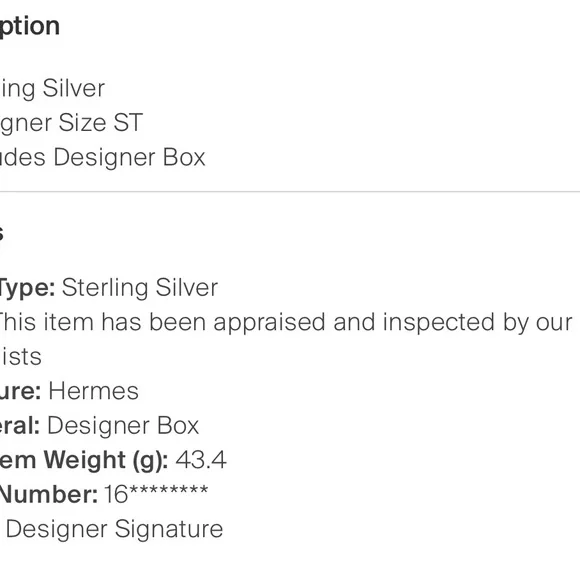580x580 pixels.
Task: Select the 'Designer Box' collateral value
Action: click(x=123, y=426)
